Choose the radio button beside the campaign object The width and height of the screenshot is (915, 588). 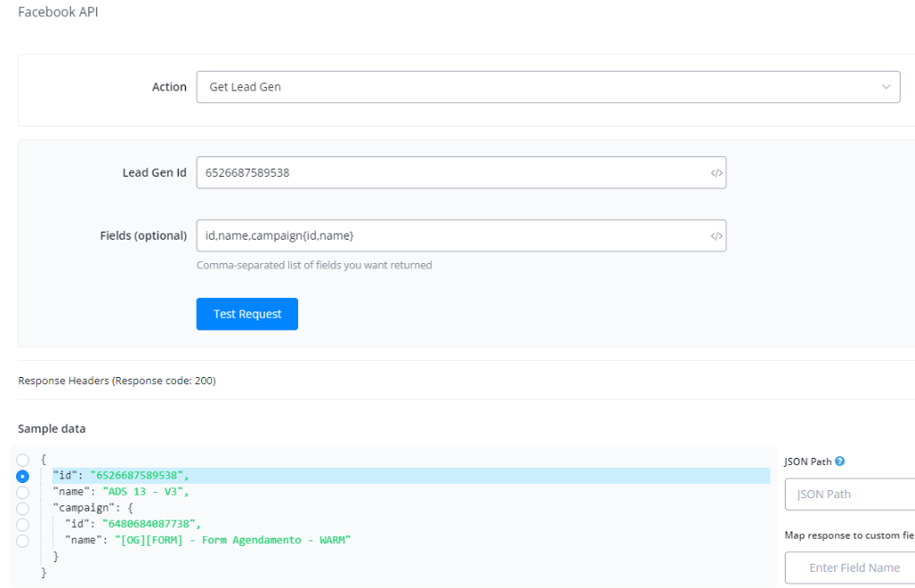[22, 508]
